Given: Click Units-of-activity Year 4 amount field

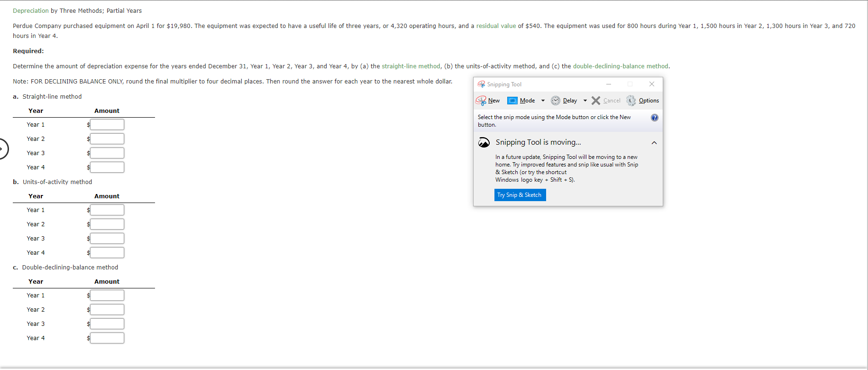Looking at the screenshot, I should coord(107,253).
